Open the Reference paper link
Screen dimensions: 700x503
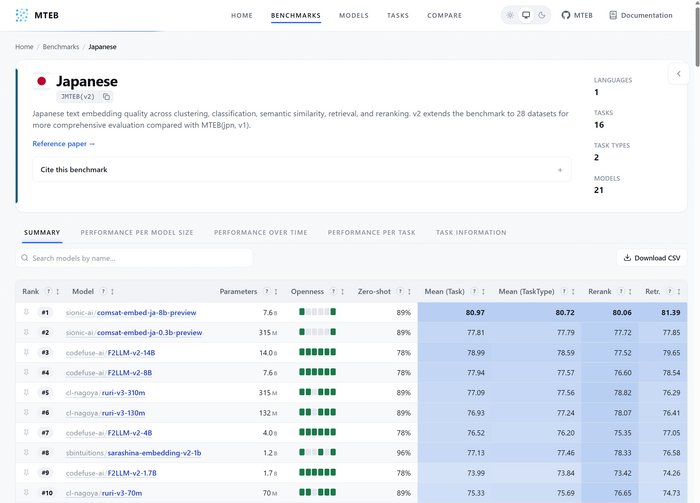pyautogui.click(x=63, y=144)
